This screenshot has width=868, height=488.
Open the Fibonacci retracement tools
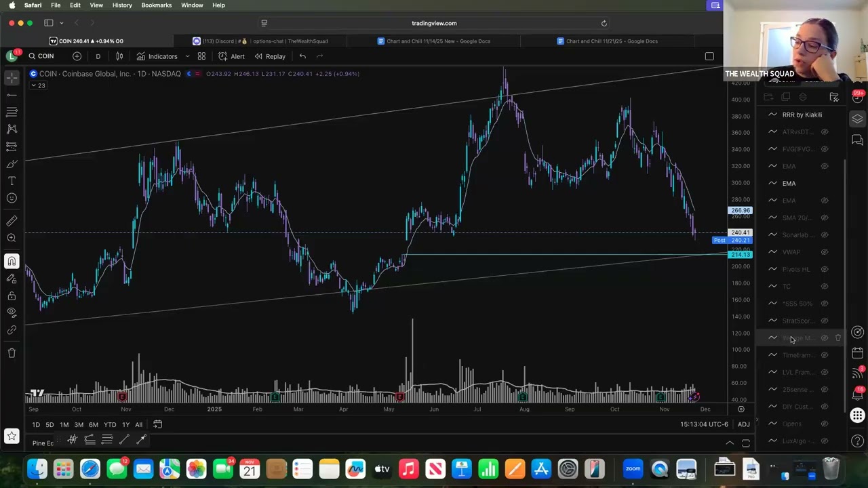[x=12, y=112]
